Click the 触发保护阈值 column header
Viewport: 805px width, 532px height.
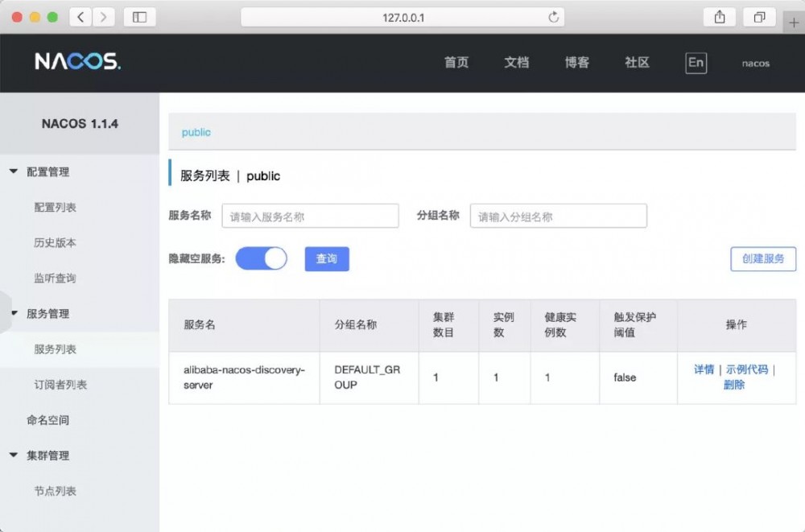(x=638, y=325)
